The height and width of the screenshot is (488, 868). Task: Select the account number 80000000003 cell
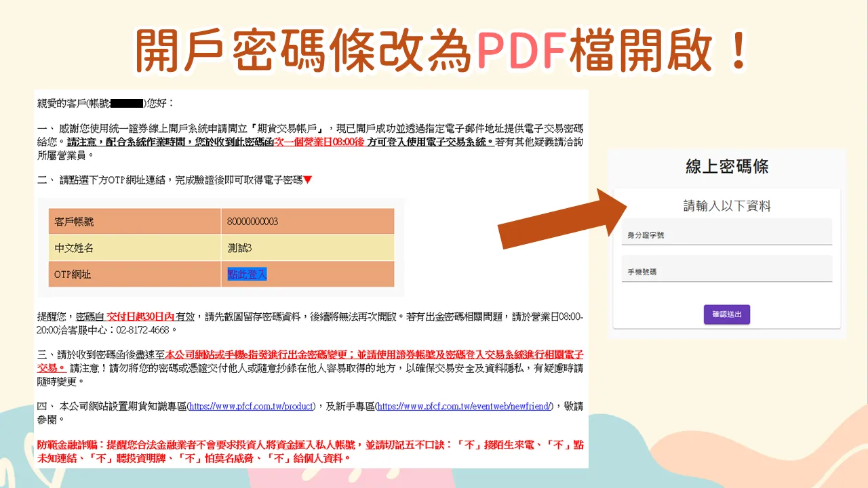[307, 222]
